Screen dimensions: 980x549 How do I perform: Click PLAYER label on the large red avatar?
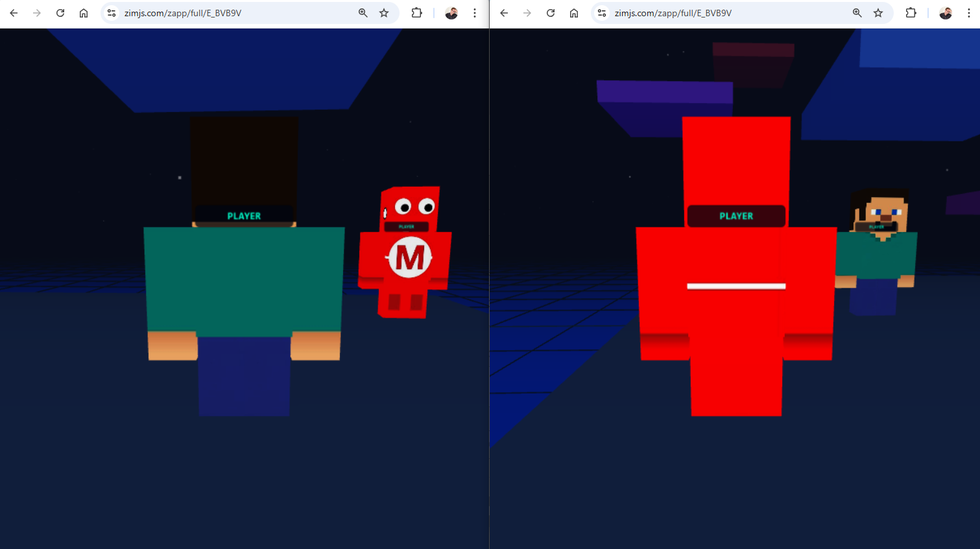[x=736, y=216]
